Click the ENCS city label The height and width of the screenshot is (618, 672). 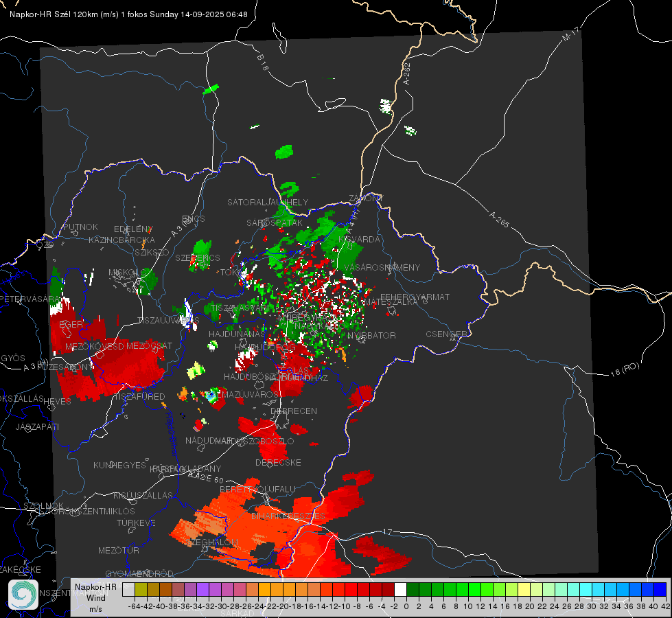[194, 219]
